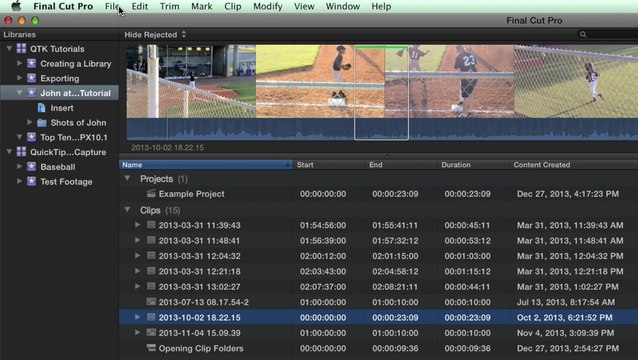The height and width of the screenshot is (360, 638).
Task: Collapse the John at...Tutorial event
Action: point(19,93)
